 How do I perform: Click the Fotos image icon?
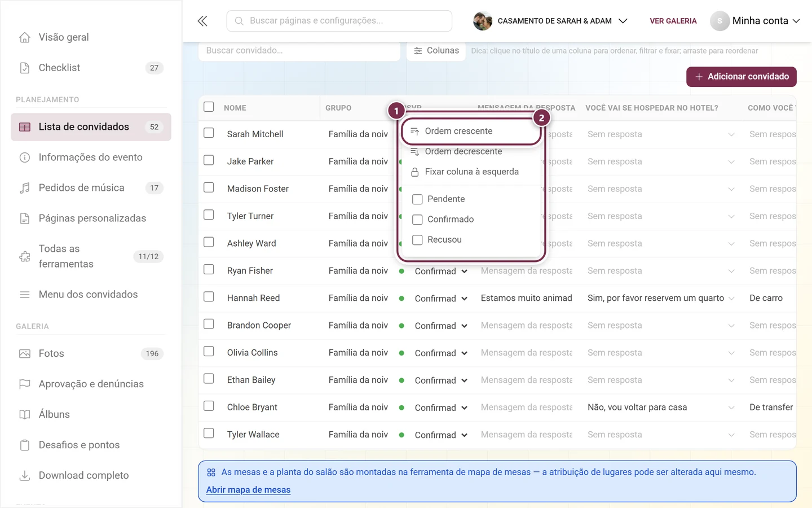tap(25, 354)
